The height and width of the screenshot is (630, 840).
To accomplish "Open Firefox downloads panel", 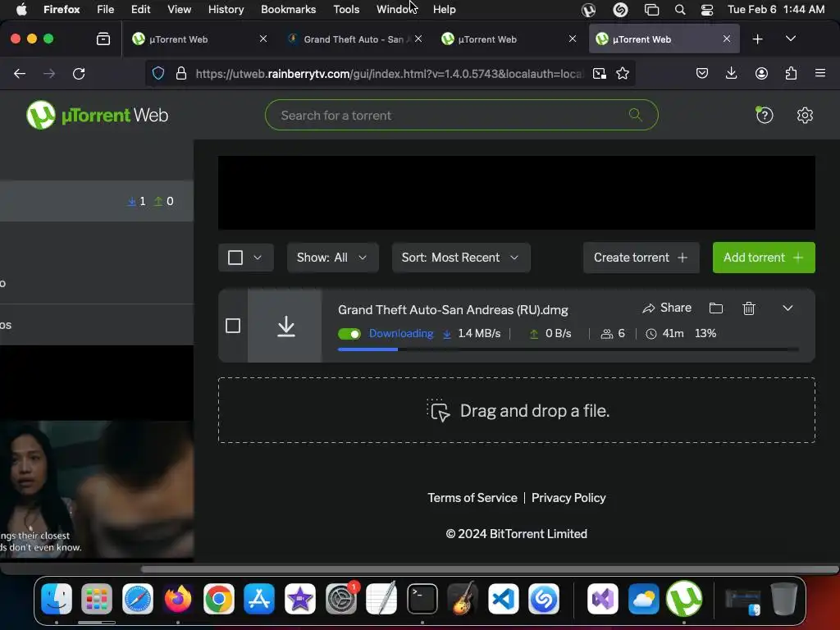I will coord(731,73).
